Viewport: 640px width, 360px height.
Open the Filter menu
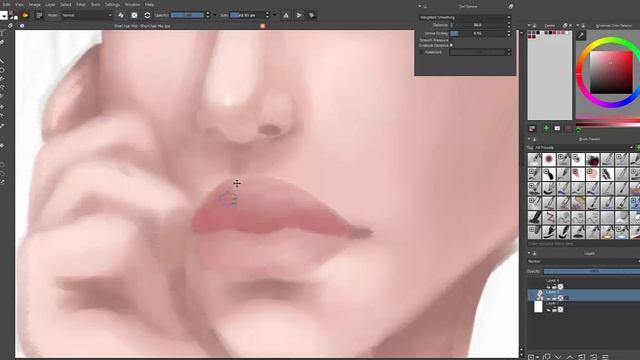(x=81, y=4)
